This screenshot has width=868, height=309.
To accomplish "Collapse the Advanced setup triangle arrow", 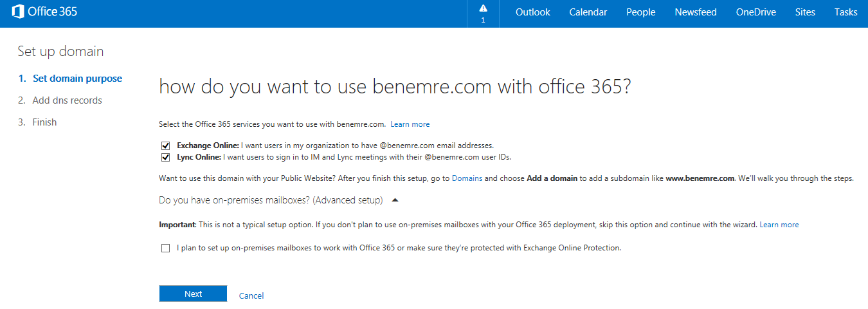I will [x=395, y=200].
